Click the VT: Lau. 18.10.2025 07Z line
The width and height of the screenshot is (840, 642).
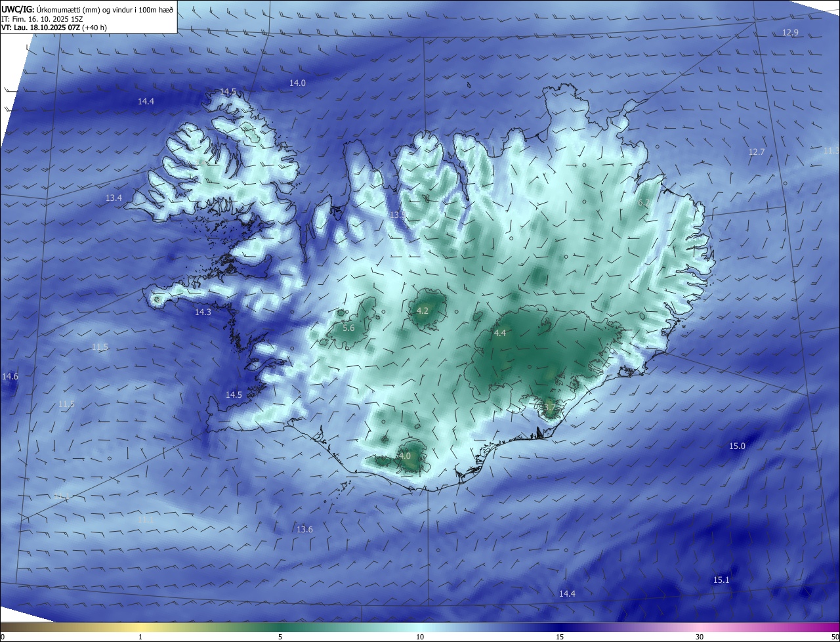point(54,28)
